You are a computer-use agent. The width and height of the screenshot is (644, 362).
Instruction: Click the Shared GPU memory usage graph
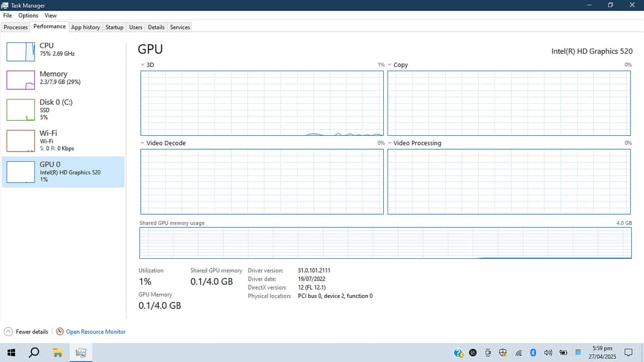pos(385,243)
